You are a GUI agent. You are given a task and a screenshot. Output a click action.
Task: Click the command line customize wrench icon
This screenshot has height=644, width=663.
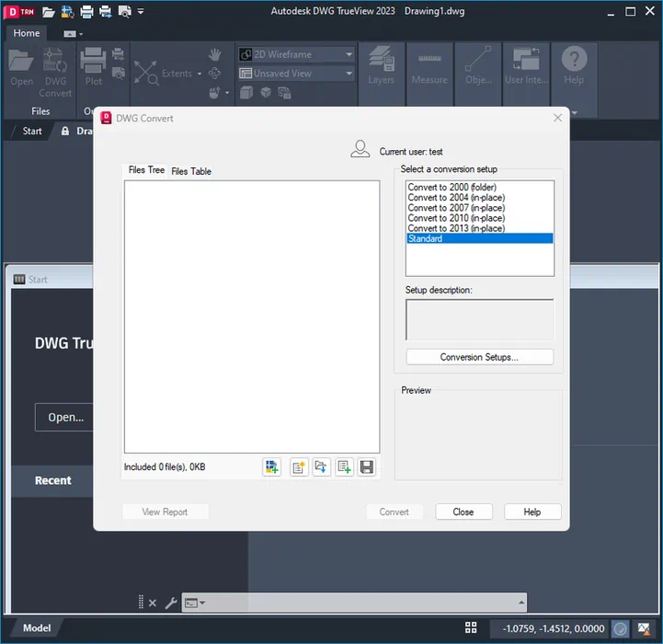(171, 603)
